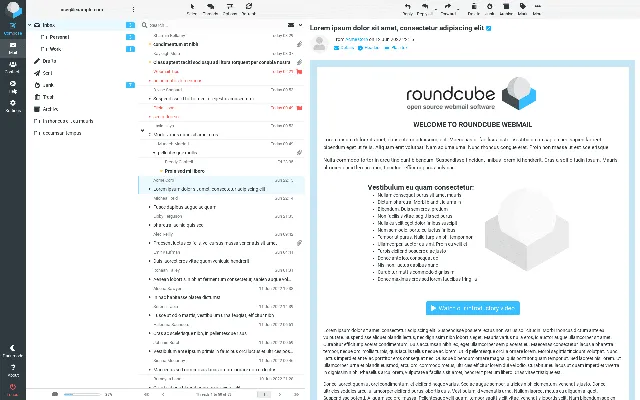Viewport: 640px width, 400px height.
Task: Open selected Lorem ipsum dolor message row
Action: pyautogui.click(x=222, y=185)
